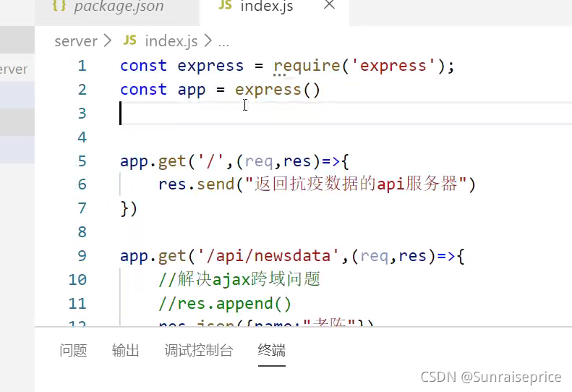Click line number 5 in gutter
Viewport: 572px width, 392px height.
tap(82, 161)
